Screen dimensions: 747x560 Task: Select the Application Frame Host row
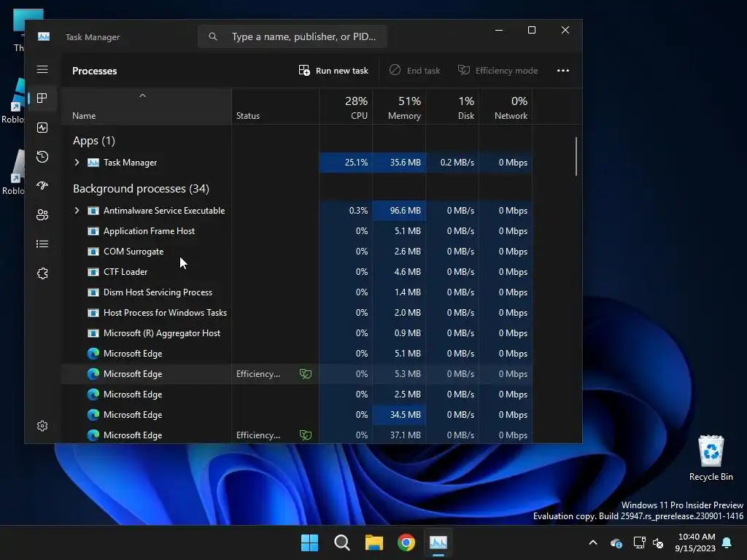point(297,231)
